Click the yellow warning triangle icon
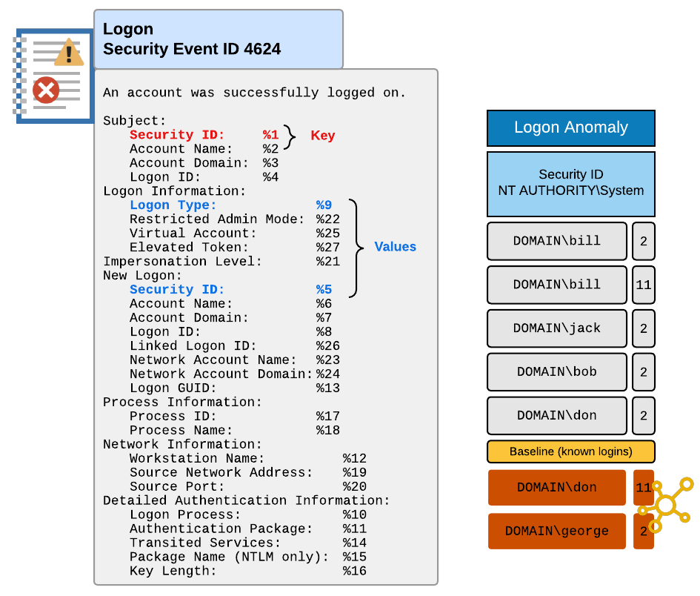The height and width of the screenshot is (596, 700). pyautogui.click(x=69, y=53)
